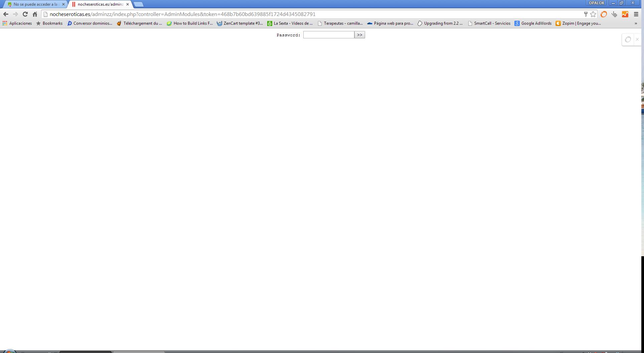The height and width of the screenshot is (353, 644).
Task: Submit password with the >> button
Action: [360, 35]
